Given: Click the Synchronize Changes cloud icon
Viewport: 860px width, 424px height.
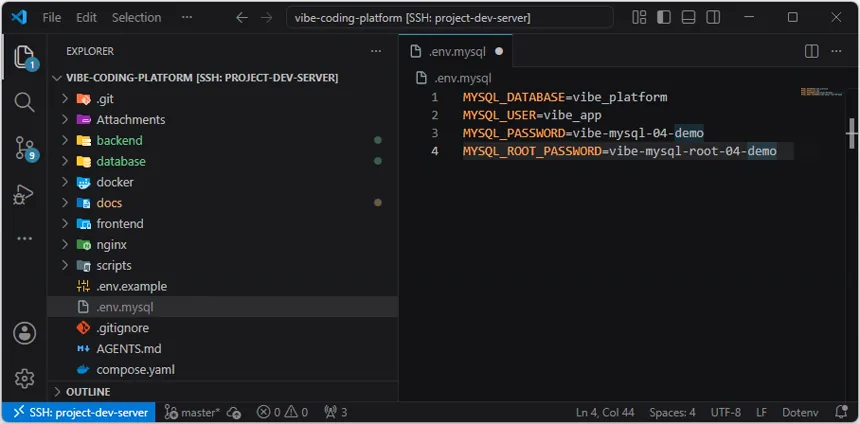Looking at the screenshot, I should (234, 412).
